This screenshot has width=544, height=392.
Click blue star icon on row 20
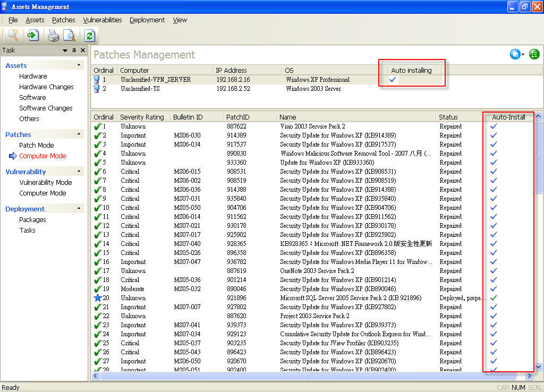[98, 297]
